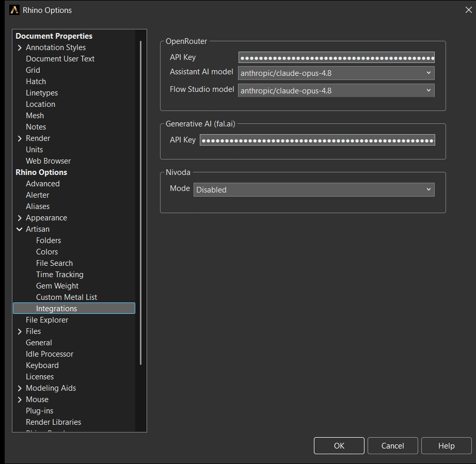Open the Web Browser page
This screenshot has width=476, height=464.
48,161
